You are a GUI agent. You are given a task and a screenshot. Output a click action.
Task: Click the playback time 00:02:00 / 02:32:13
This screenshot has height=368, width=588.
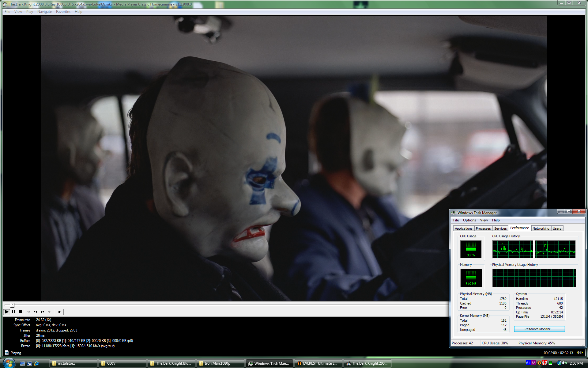[x=558, y=353]
